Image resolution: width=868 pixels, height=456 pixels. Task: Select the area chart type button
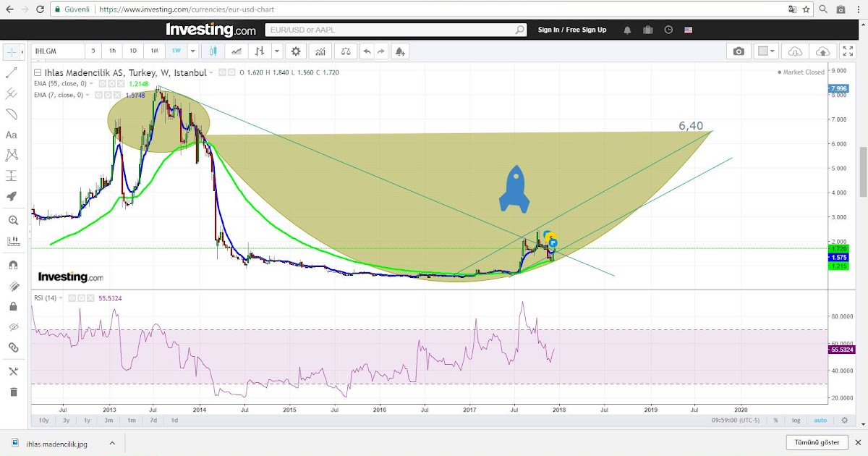coord(237,51)
